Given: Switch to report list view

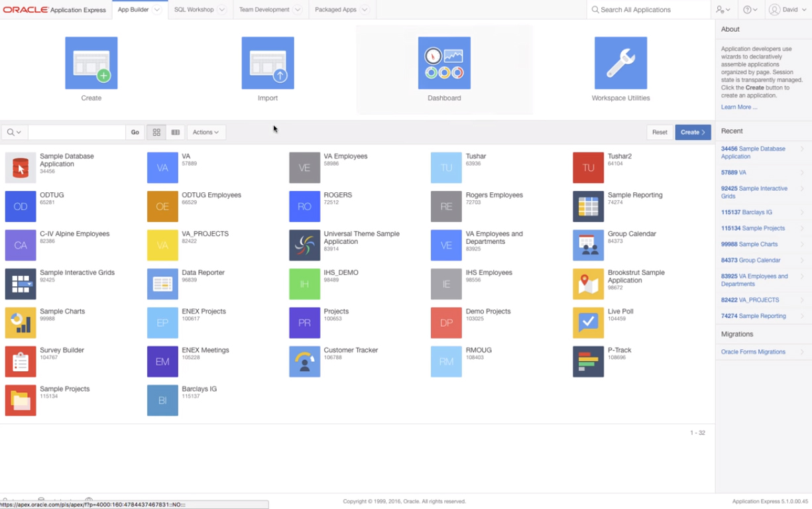Looking at the screenshot, I should point(175,133).
